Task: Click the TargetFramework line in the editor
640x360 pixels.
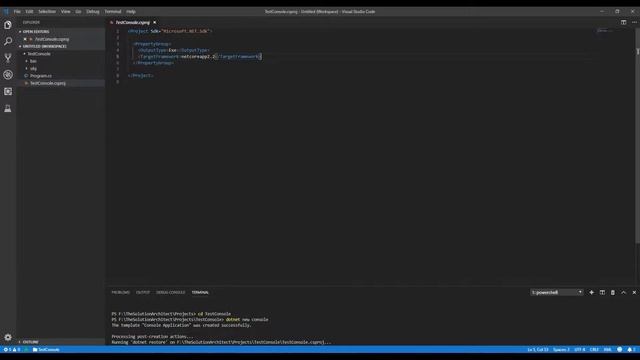Action: (200, 57)
